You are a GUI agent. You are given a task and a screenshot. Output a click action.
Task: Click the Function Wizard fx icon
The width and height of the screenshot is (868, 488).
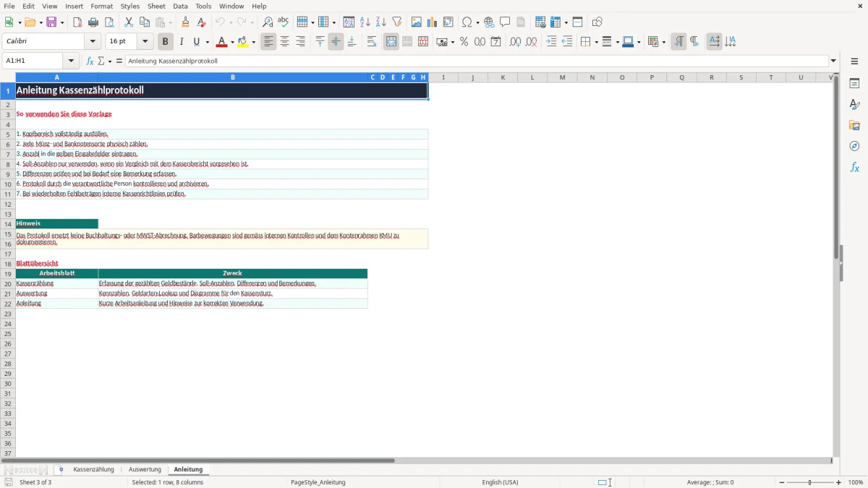point(90,61)
